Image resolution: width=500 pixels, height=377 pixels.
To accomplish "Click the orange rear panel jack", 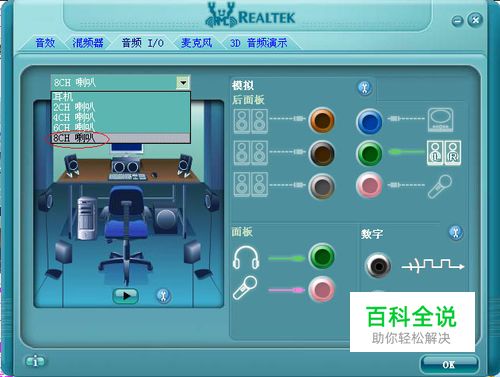I will pyautogui.click(x=322, y=120).
